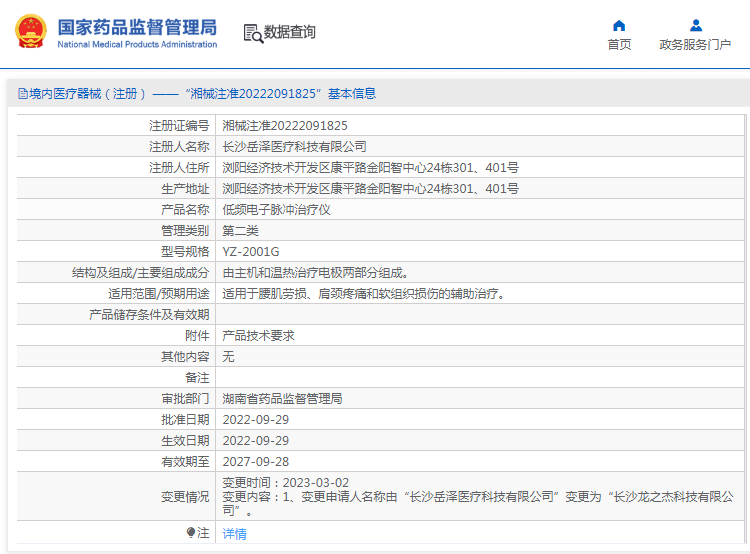
Task: Select expiry date 2027-09-28
Action: [x=255, y=462]
